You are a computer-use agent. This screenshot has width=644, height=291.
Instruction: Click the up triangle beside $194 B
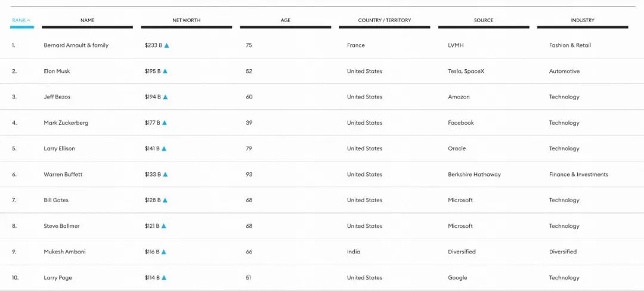tap(166, 97)
